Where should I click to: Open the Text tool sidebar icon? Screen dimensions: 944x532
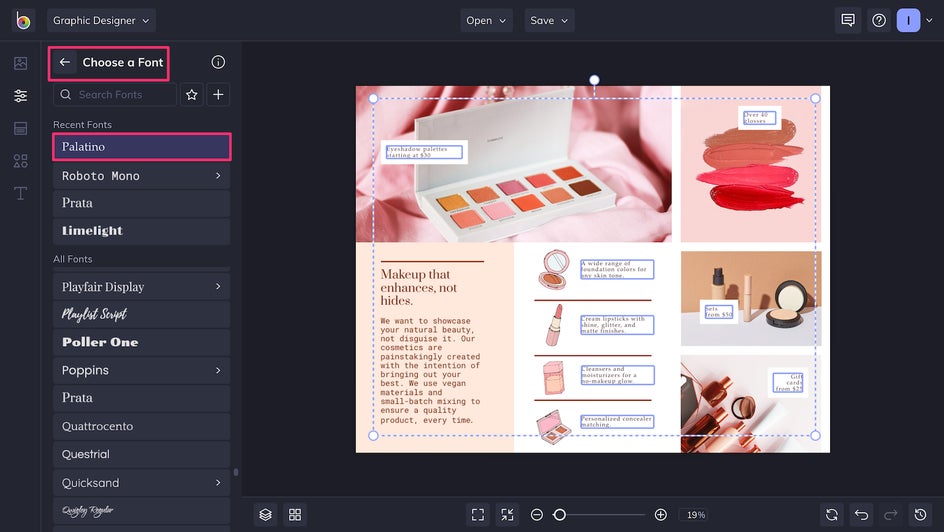[20, 193]
